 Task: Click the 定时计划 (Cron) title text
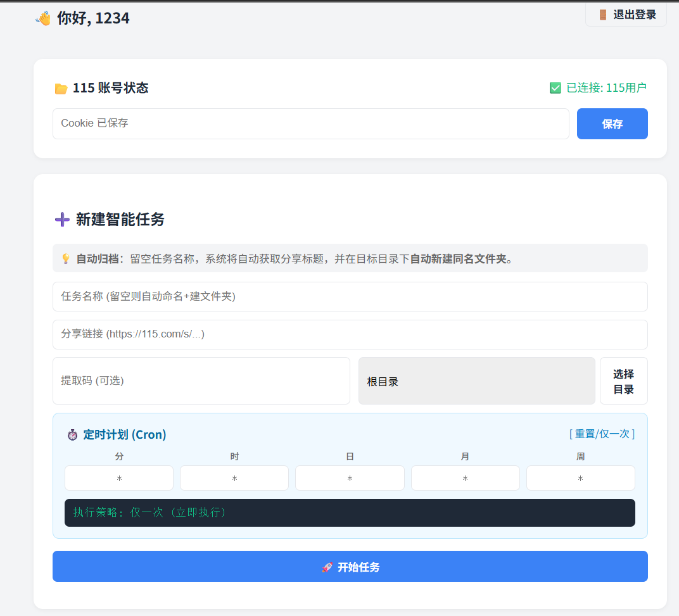[125, 435]
